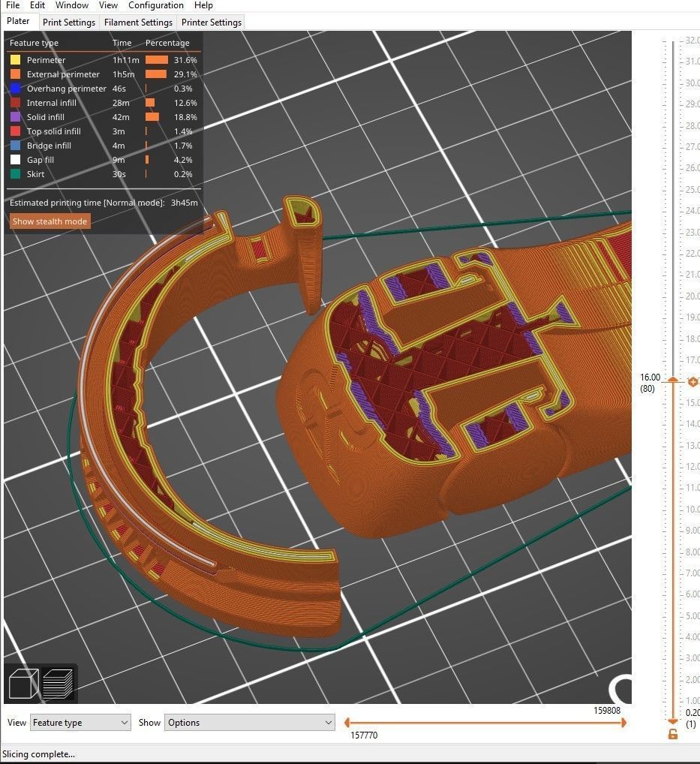700x764 pixels.
Task: Click the 18.8% solid infill percentage
Action: [185, 117]
